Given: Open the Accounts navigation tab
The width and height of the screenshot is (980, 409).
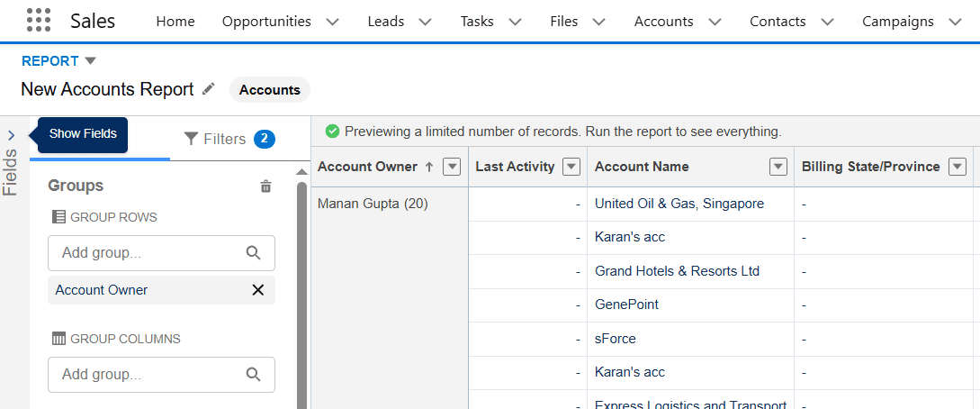Looking at the screenshot, I should 664,22.
